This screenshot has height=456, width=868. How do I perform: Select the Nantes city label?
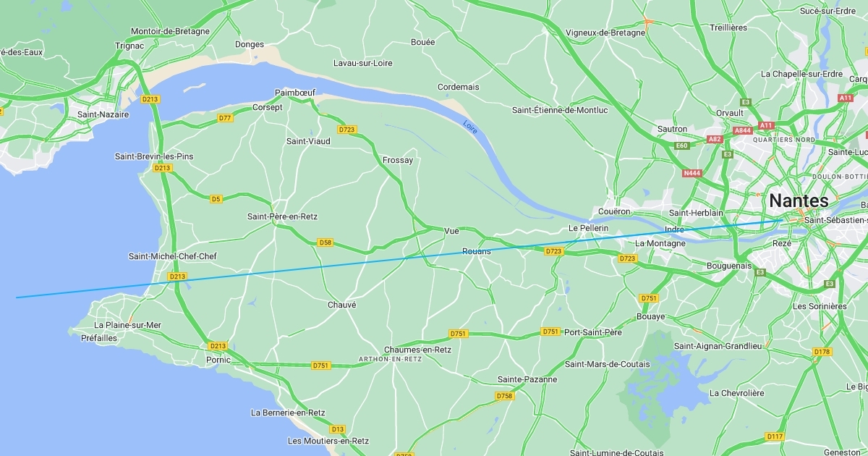click(799, 200)
